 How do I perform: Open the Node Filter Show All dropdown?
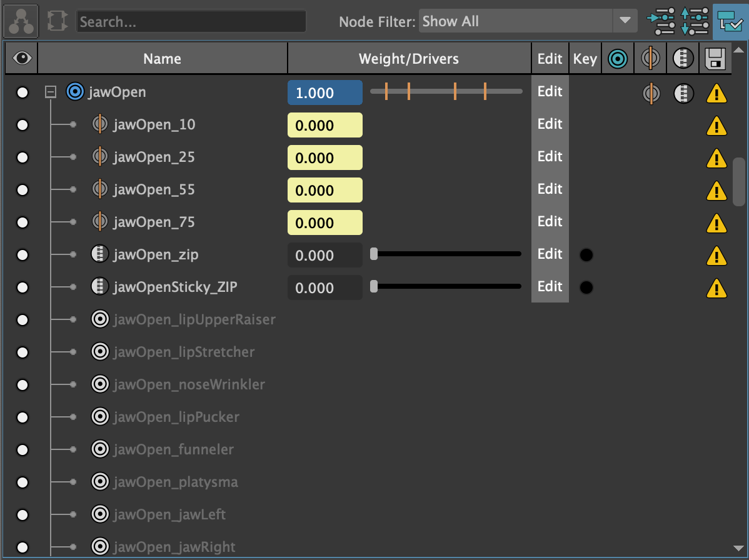(528, 21)
